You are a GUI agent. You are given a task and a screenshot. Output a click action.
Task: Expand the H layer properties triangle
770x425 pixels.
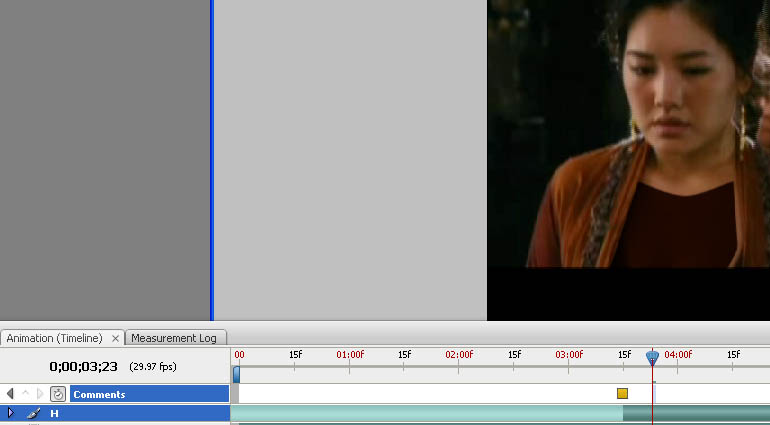(11, 413)
